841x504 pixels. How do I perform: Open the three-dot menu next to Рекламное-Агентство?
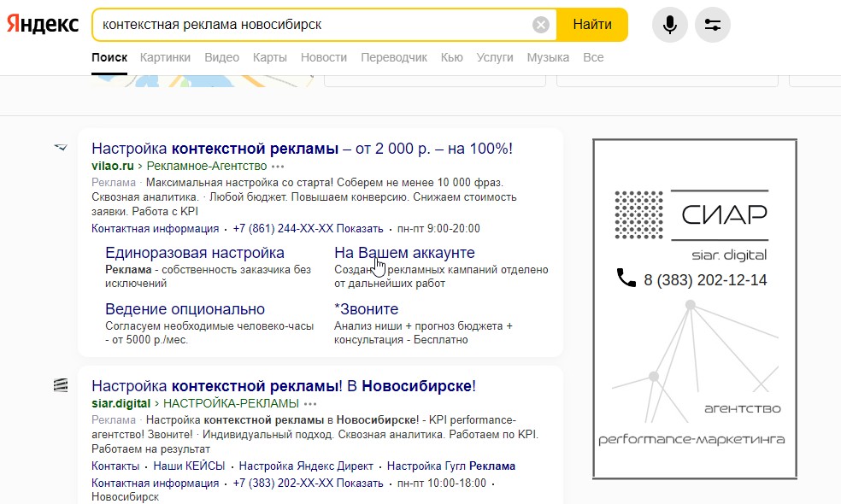click(278, 167)
